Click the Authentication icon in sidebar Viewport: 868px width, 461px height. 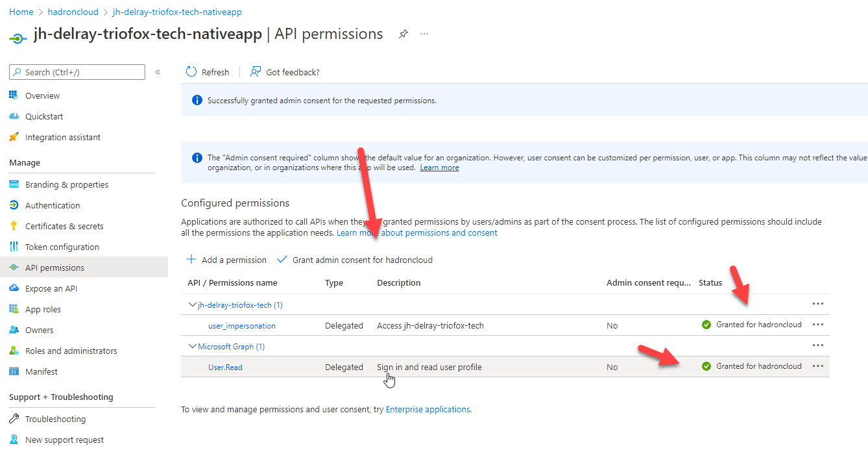coord(14,205)
